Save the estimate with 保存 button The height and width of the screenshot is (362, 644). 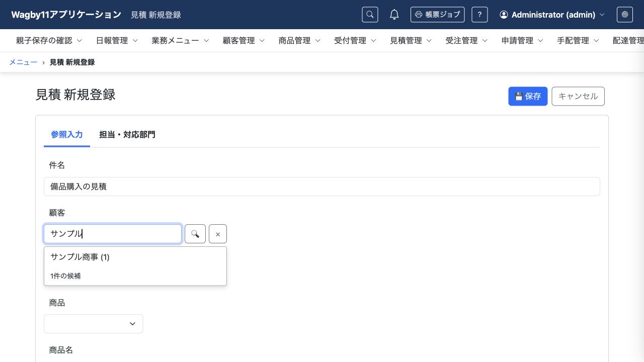pyautogui.click(x=528, y=96)
